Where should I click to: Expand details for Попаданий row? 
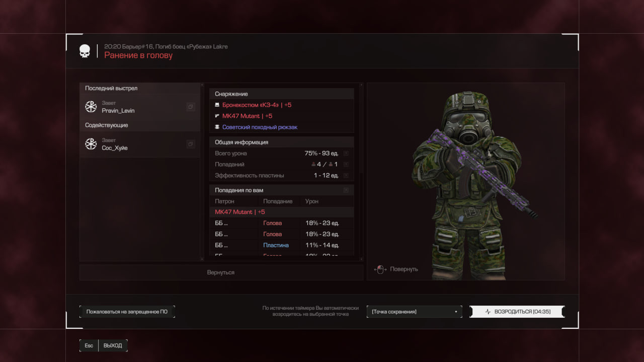(x=346, y=165)
